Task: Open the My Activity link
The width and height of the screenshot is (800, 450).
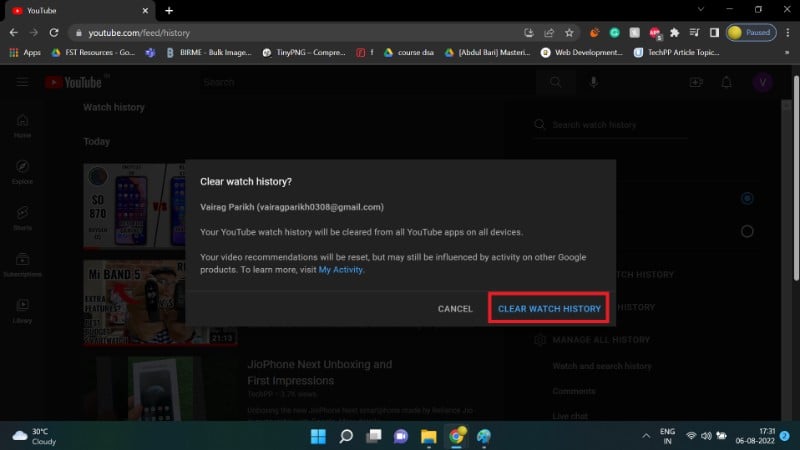Action: click(x=340, y=269)
